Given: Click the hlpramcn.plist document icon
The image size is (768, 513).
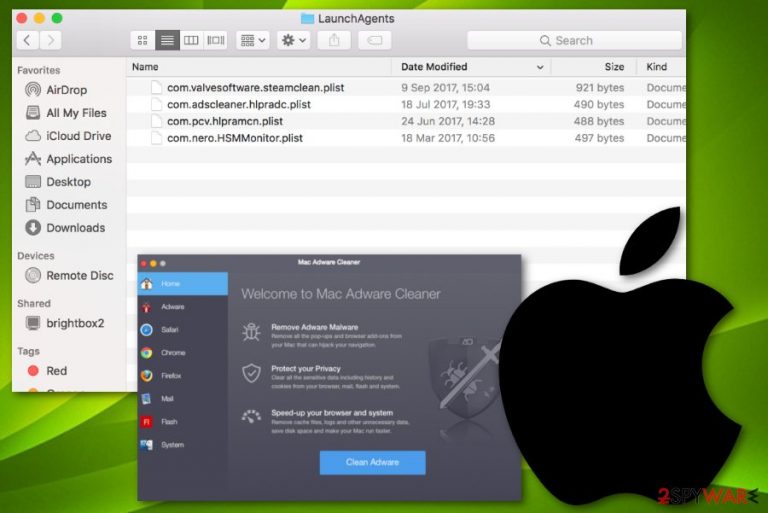Looking at the screenshot, I should 156,121.
